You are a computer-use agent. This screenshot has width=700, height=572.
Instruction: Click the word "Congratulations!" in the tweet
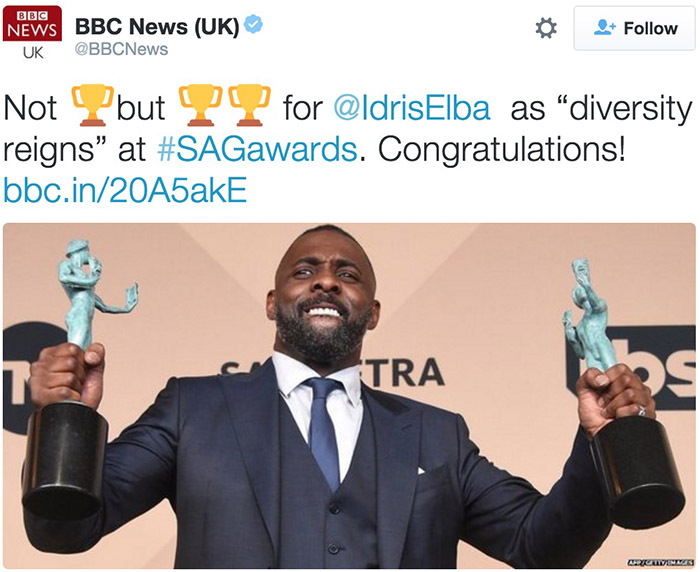point(501,150)
